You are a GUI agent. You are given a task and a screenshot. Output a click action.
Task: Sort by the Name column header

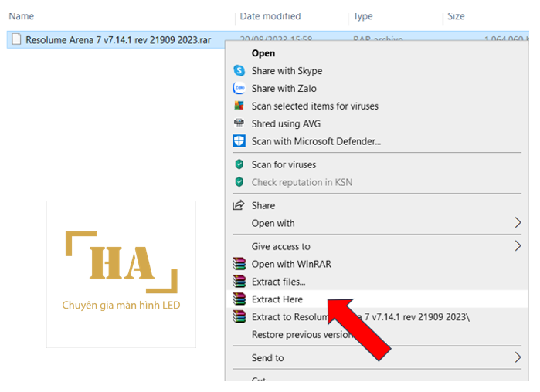click(x=22, y=16)
